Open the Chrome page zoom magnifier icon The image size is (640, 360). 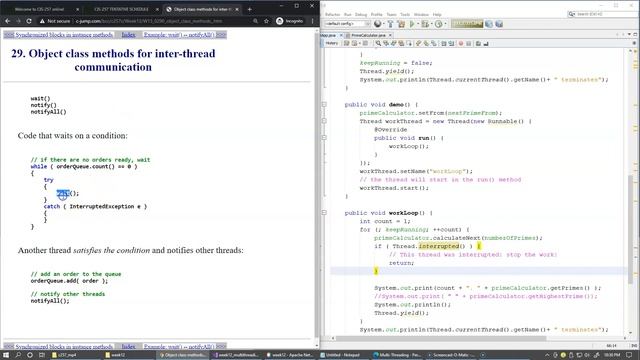(x=256, y=21)
